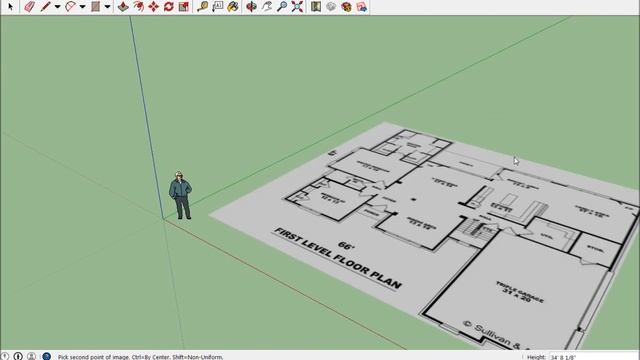Activate the Line pencil tool

click(x=46, y=7)
